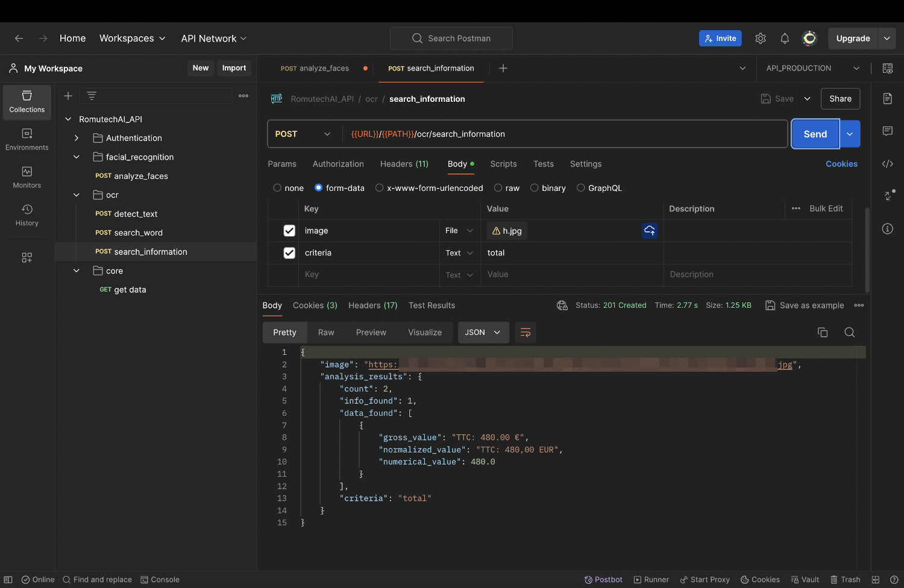Open the Environments sidebar panel
The height and width of the screenshot is (588, 904).
tap(27, 139)
